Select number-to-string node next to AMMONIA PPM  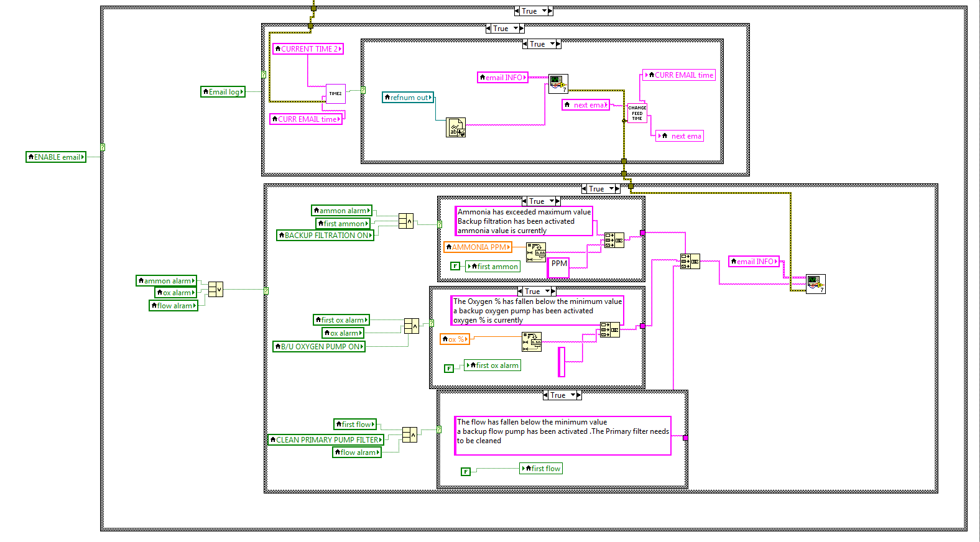[x=535, y=252]
